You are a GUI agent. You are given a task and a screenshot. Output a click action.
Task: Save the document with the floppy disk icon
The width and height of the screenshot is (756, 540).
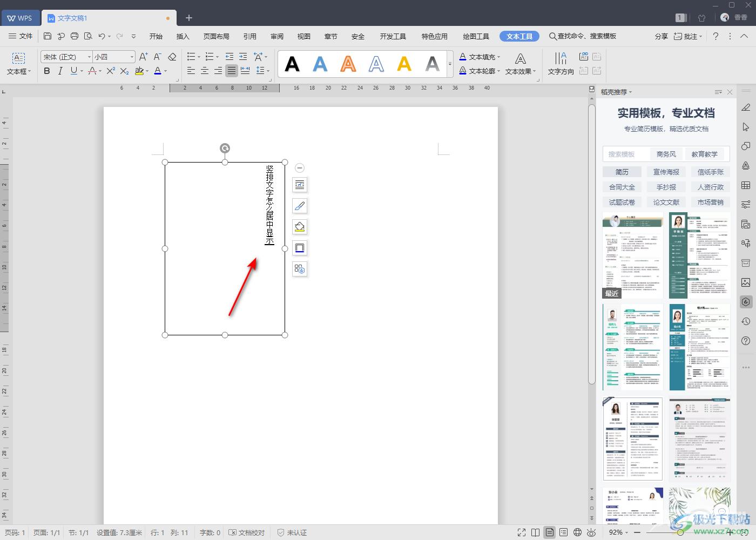48,36
